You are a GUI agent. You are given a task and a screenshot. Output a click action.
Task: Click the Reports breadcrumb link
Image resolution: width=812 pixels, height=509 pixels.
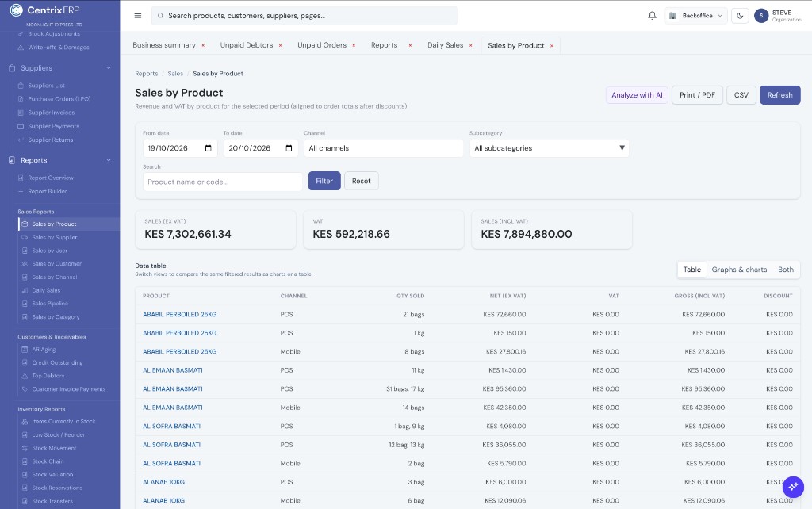(147, 74)
